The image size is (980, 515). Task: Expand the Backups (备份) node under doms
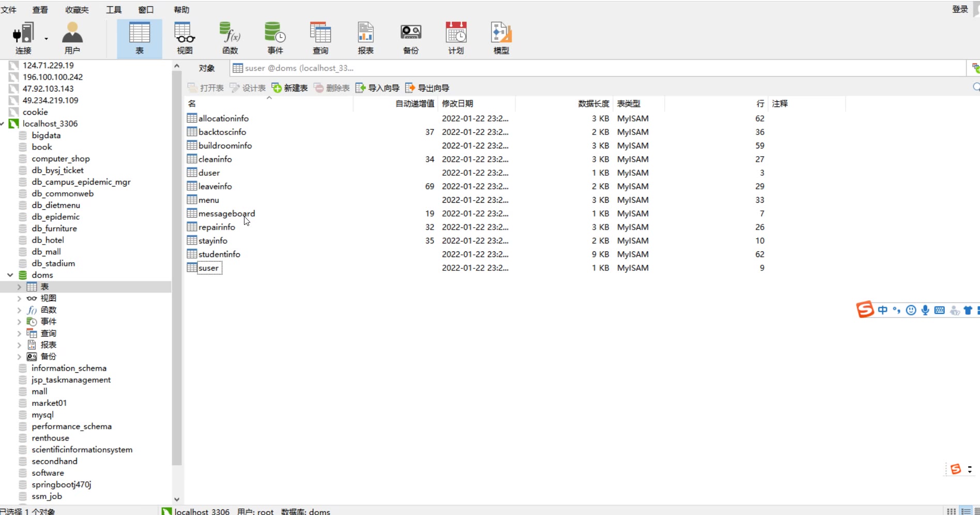[19, 357]
